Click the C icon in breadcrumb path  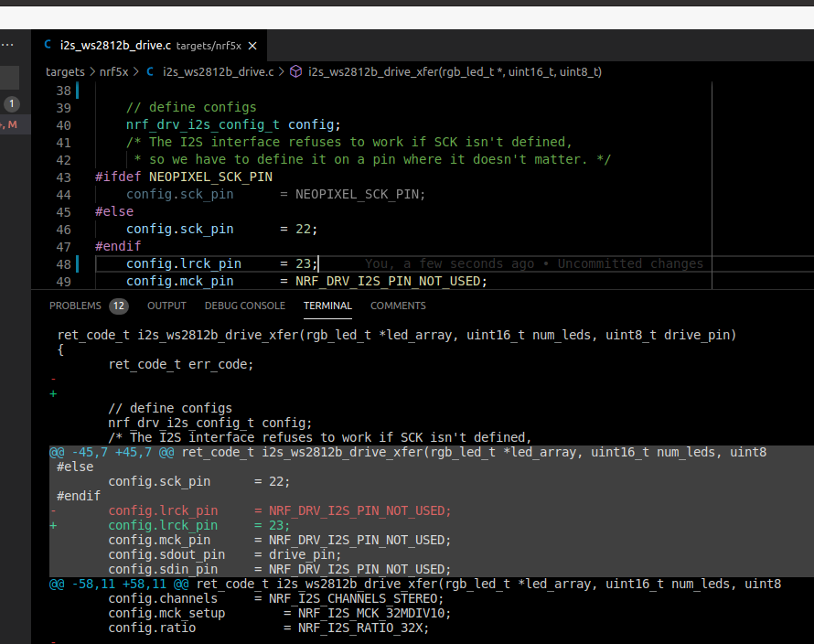click(150, 71)
